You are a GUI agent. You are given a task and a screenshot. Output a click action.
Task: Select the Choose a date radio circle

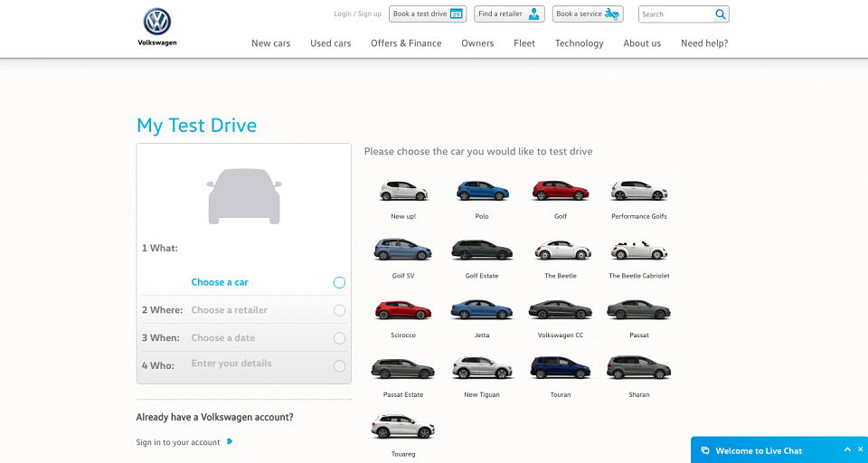tap(339, 338)
